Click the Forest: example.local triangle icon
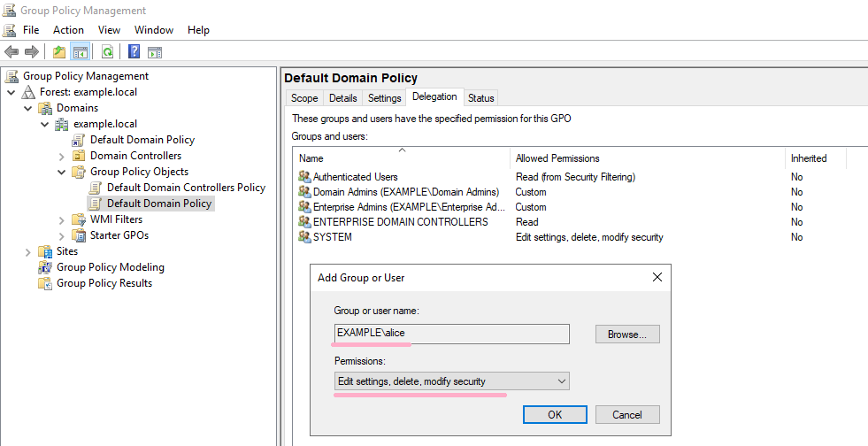 28,92
